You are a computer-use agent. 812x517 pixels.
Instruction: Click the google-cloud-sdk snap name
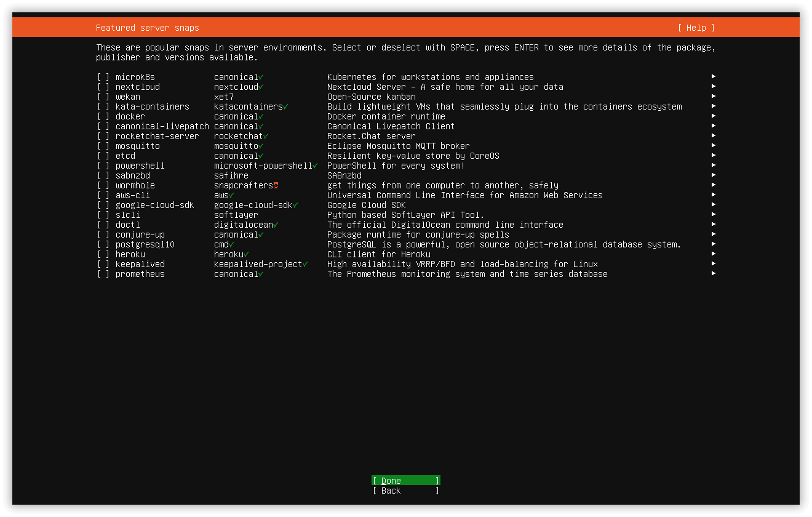click(155, 205)
